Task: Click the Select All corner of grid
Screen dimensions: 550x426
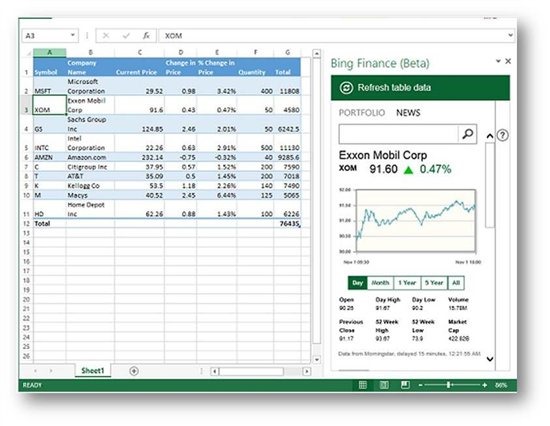Action: [x=29, y=53]
